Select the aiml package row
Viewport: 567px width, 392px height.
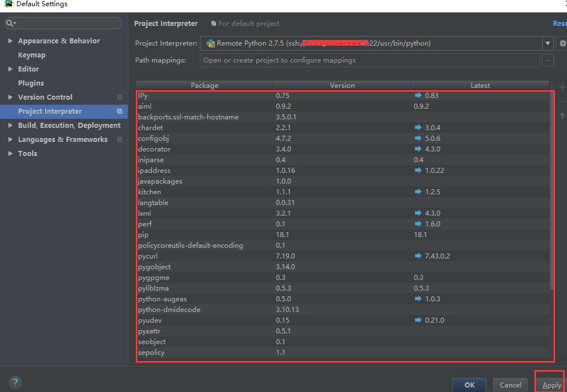(343, 106)
